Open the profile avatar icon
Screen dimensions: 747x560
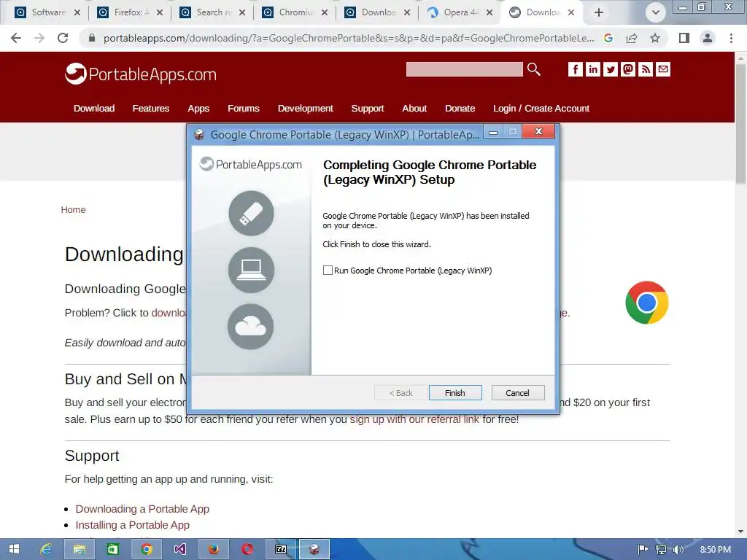pos(708,38)
